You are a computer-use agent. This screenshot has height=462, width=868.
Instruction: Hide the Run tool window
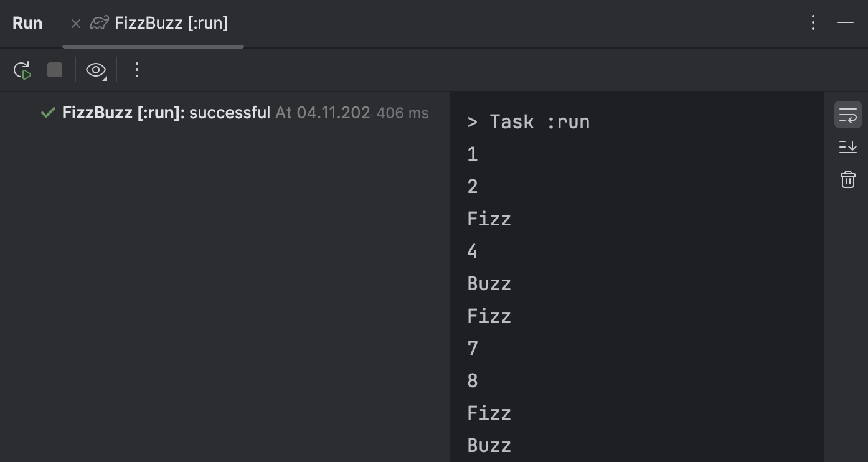pyautogui.click(x=845, y=22)
